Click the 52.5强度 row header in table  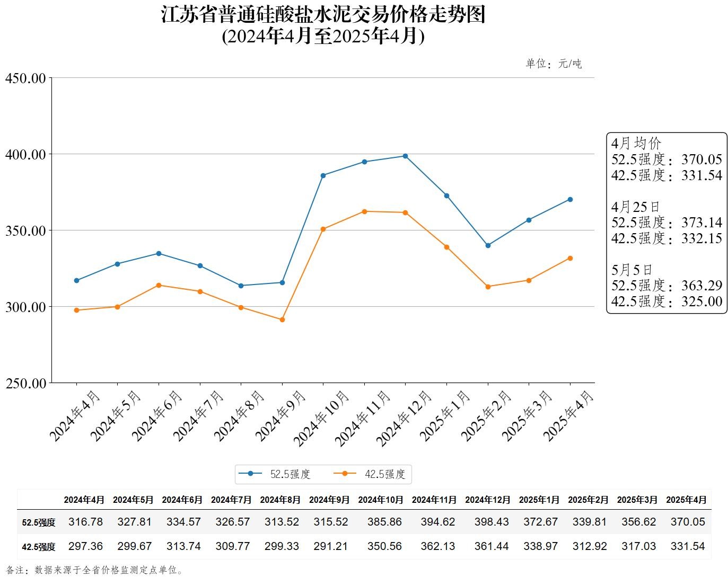(x=39, y=522)
